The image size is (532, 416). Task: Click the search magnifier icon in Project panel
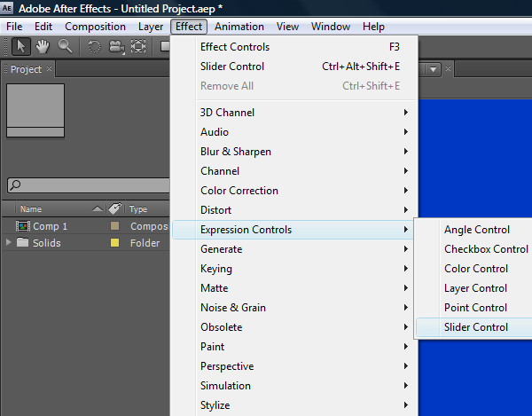tap(15, 184)
